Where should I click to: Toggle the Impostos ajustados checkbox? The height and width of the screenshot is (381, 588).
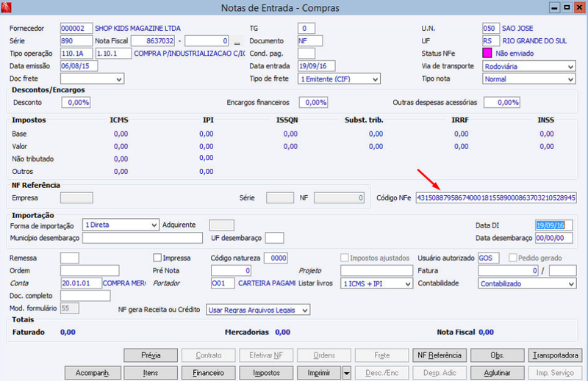tap(344, 258)
